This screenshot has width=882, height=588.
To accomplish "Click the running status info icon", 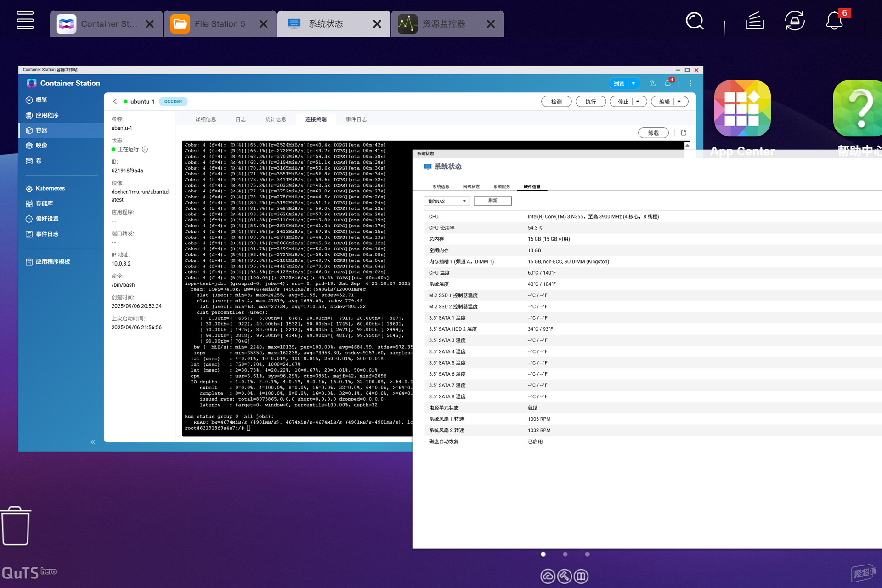I will (145, 149).
